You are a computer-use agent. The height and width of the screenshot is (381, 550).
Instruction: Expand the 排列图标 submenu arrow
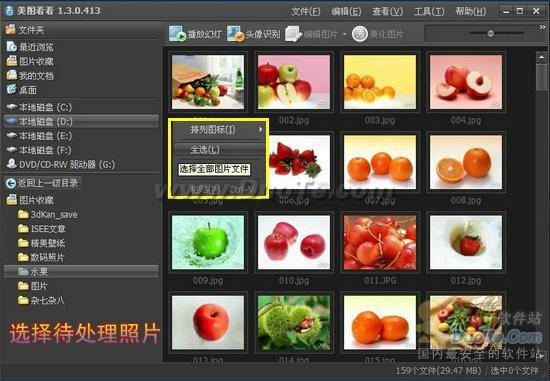click(x=261, y=129)
